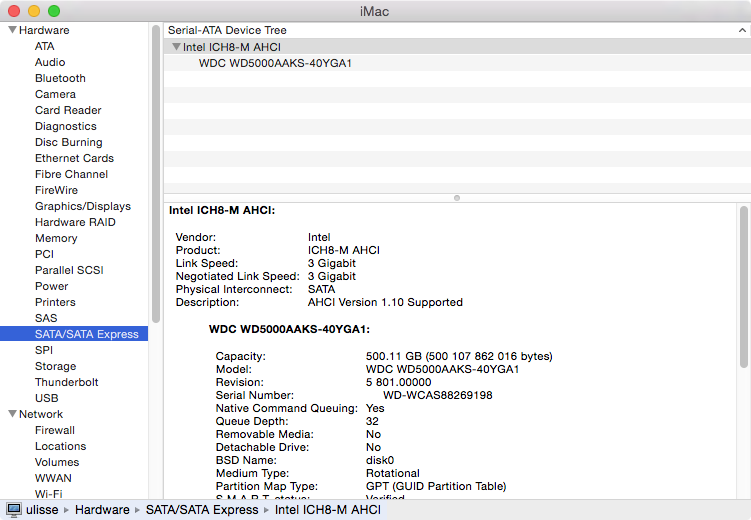Screen dimensions: 751x520
Task: Open Parallel SCSI section
Action: coord(69,270)
